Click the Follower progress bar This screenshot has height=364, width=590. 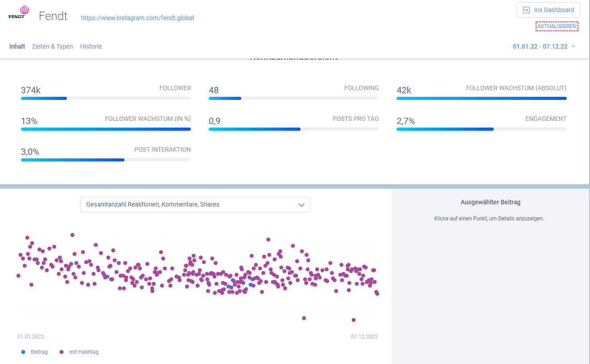106,98
